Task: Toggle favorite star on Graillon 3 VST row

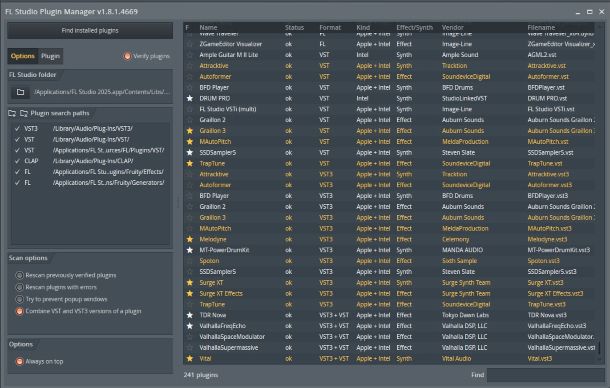Action: 190,131
